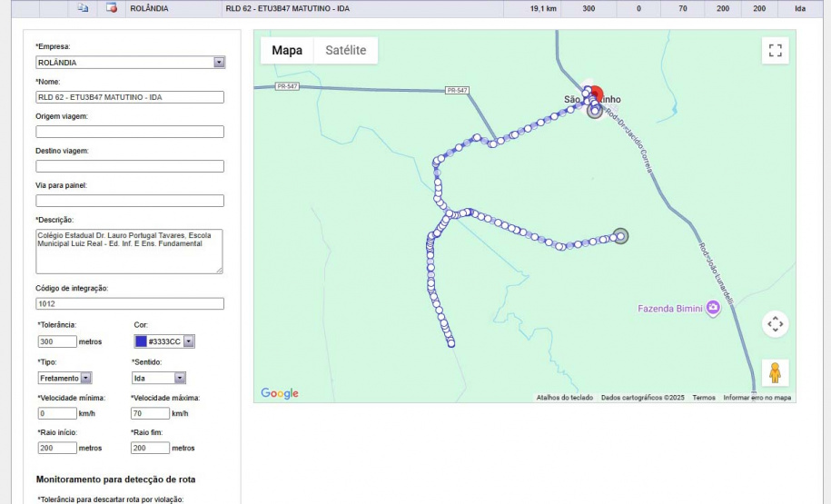This screenshot has width=831, height=504.
Task: Focus the Descrição text area
Action: click(130, 252)
